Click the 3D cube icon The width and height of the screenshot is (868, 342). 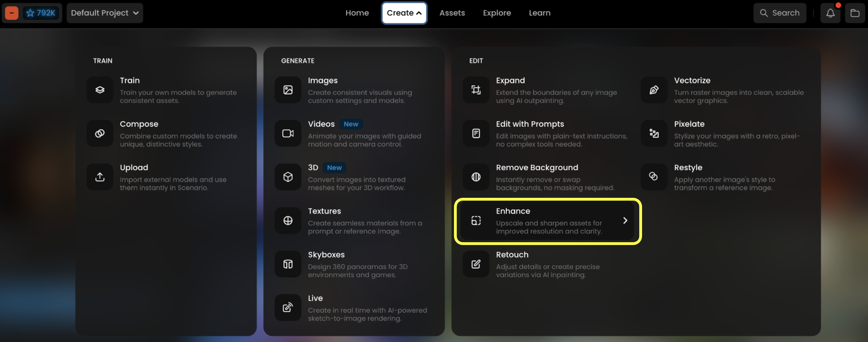[288, 177]
